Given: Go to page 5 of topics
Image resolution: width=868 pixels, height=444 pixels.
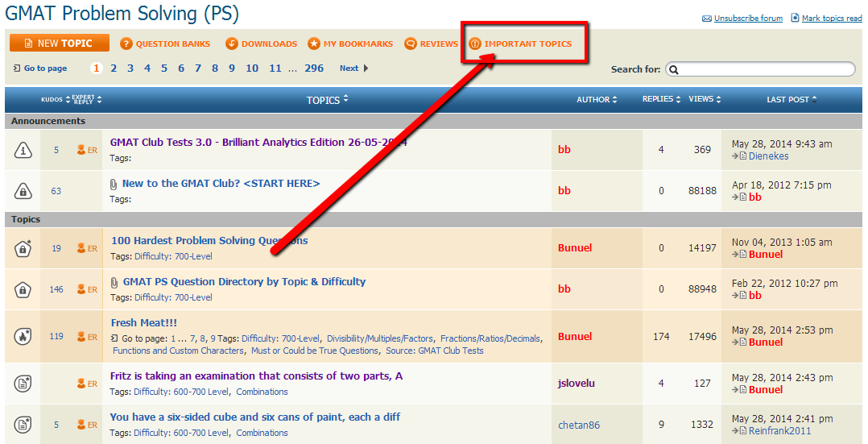Looking at the screenshot, I should 164,68.
